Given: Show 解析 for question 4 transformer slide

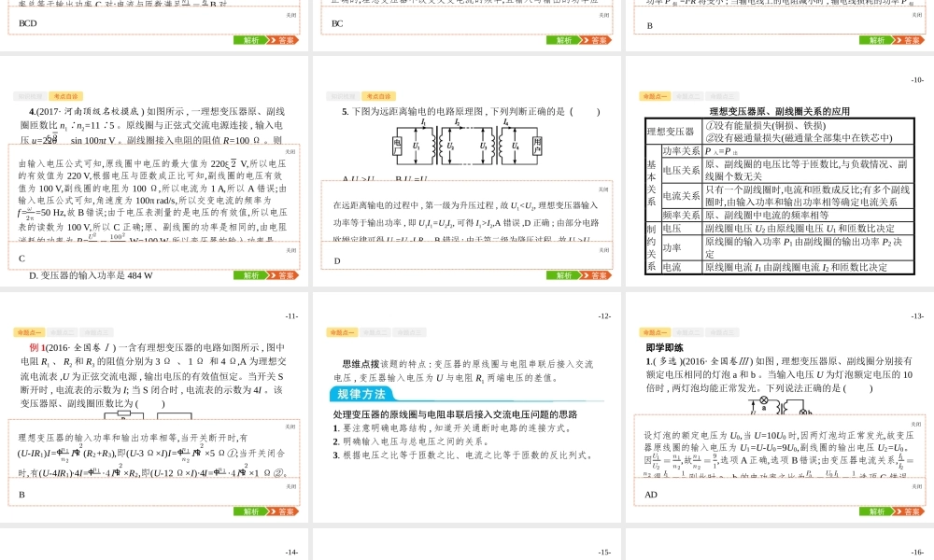Looking at the screenshot, I should [249, 275].
